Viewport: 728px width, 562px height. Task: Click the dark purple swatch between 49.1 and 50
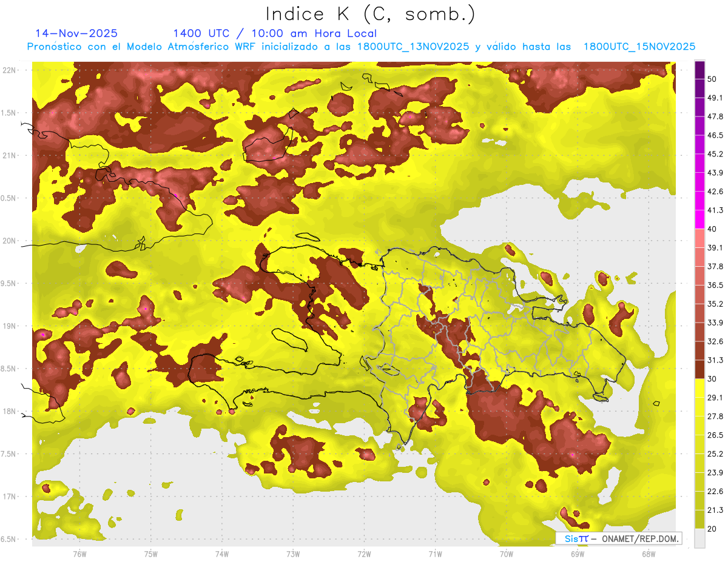[x=700, y=88]
